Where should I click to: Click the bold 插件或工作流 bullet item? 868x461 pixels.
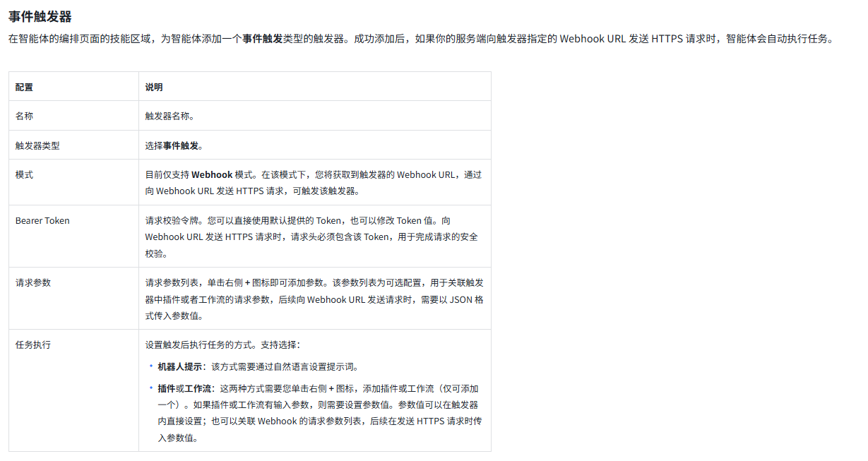tap(184, 388)
